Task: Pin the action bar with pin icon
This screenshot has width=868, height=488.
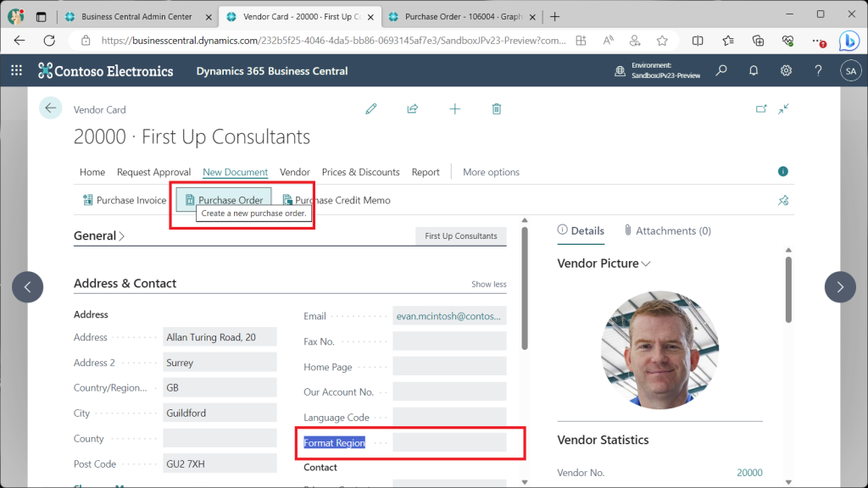Action: tap(783, 200)
